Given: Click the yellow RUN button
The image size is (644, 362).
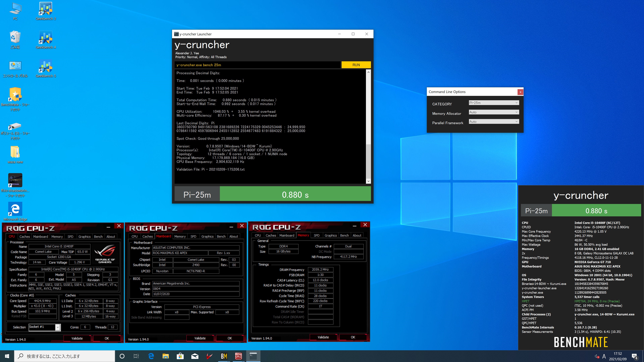Looking at the screenshot, I should tap(356, 65).
